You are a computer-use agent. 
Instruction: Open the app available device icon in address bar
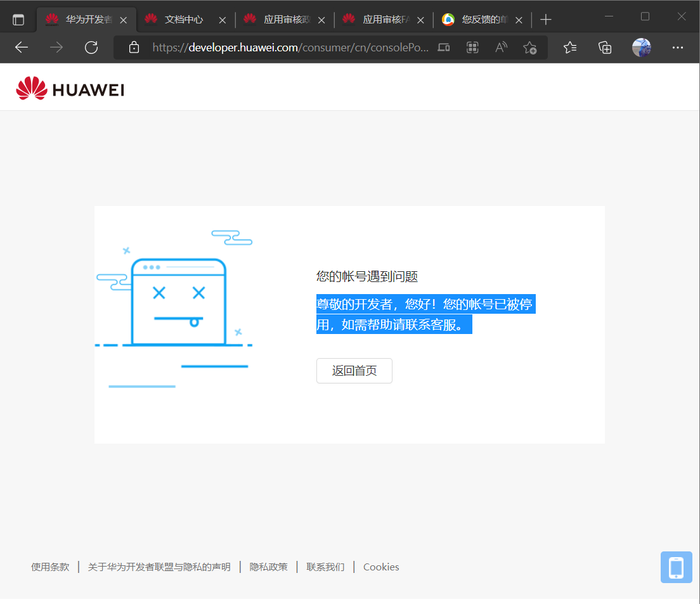coord(444,48)
